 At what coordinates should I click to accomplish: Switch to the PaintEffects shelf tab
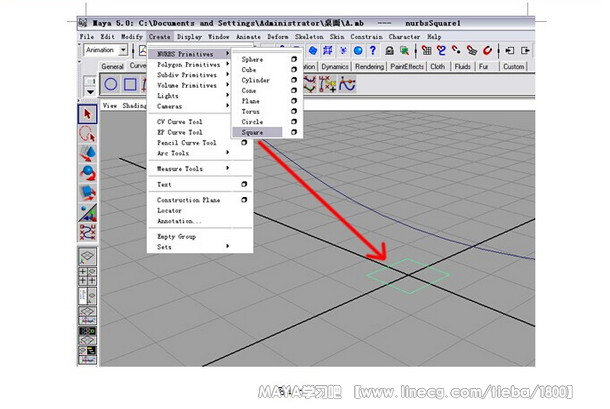click(x=407, y=67)
